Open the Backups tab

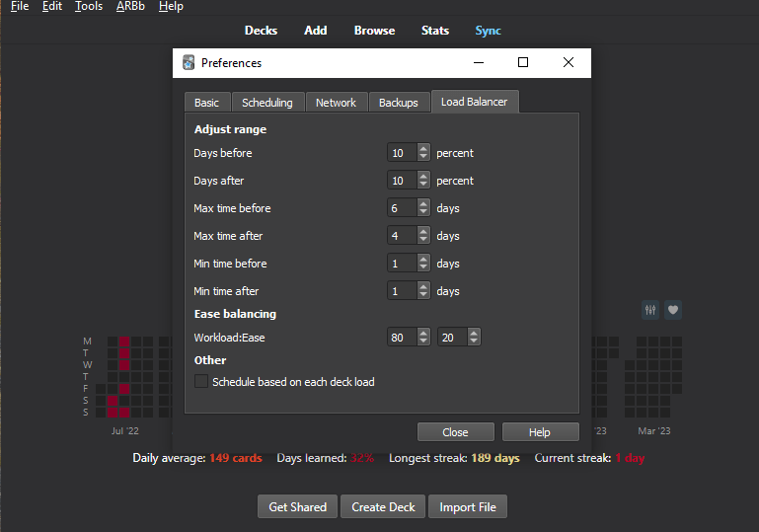coord(399,103)
